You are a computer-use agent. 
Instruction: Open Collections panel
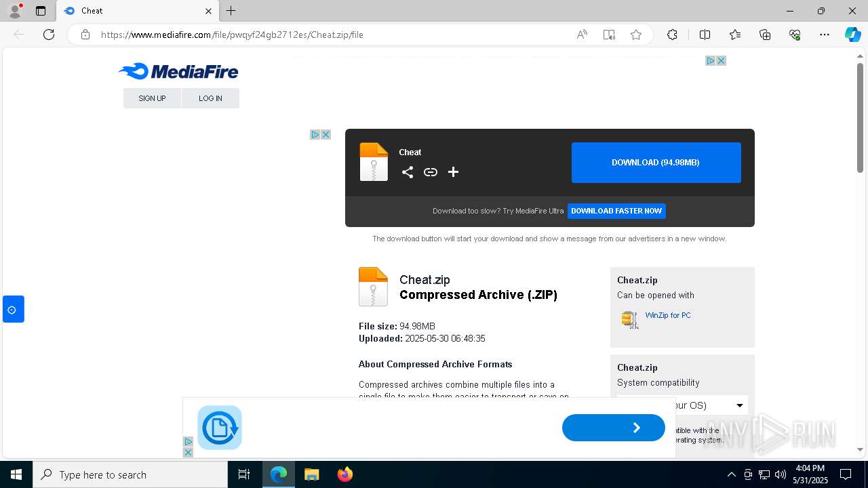point(765,35)
